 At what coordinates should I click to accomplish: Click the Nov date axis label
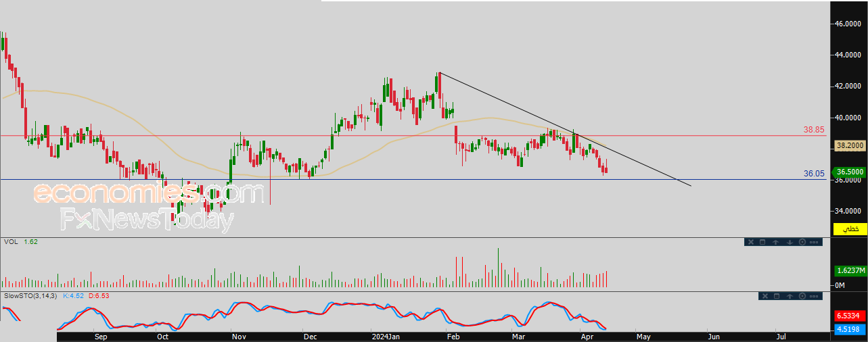click(238, 336)
